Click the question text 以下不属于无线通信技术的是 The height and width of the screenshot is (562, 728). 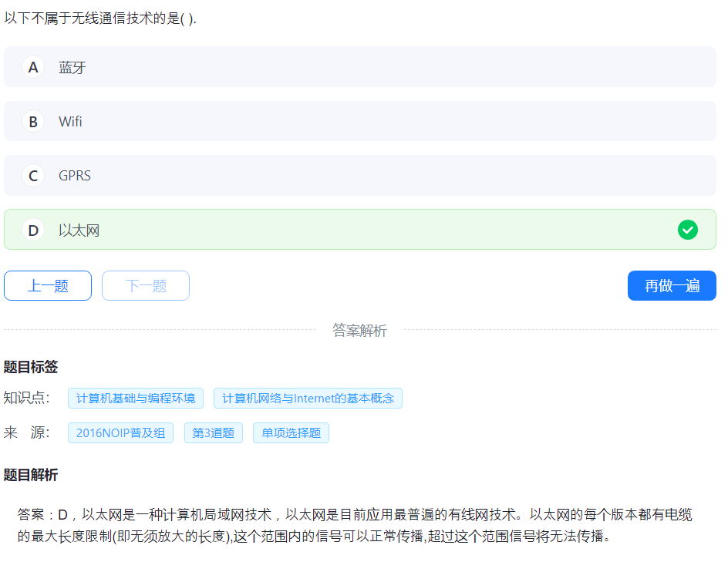pyautogui.click(x=99, y=18)
